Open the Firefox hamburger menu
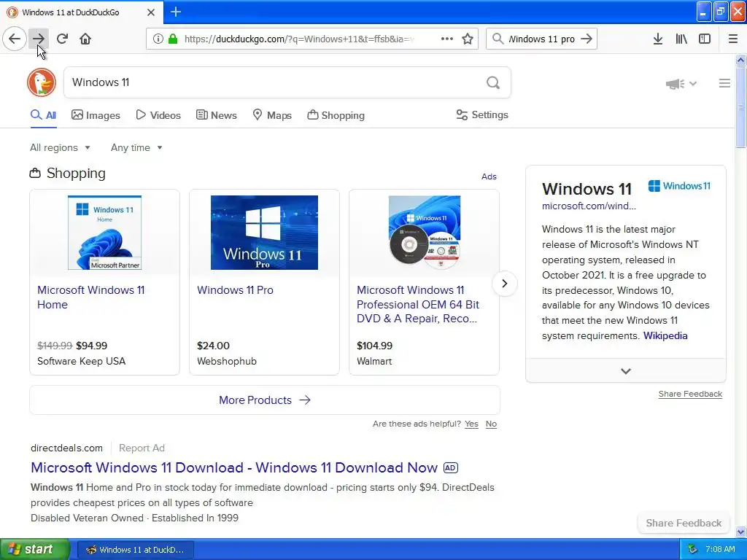The width and height of the screenshot is (747, 560). [733, 39]
